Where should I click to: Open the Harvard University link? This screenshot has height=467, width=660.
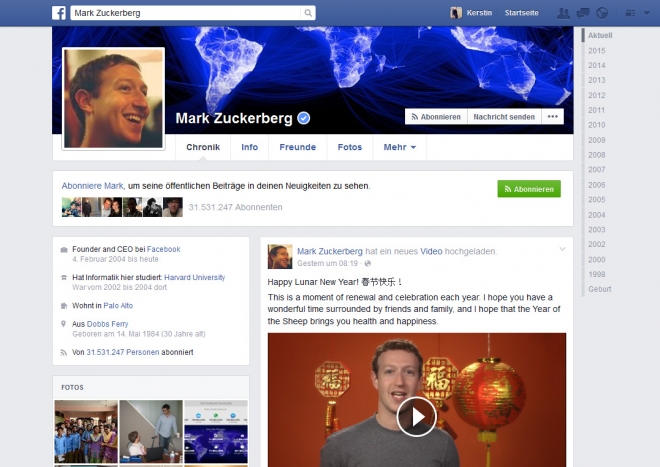[194, 278]
